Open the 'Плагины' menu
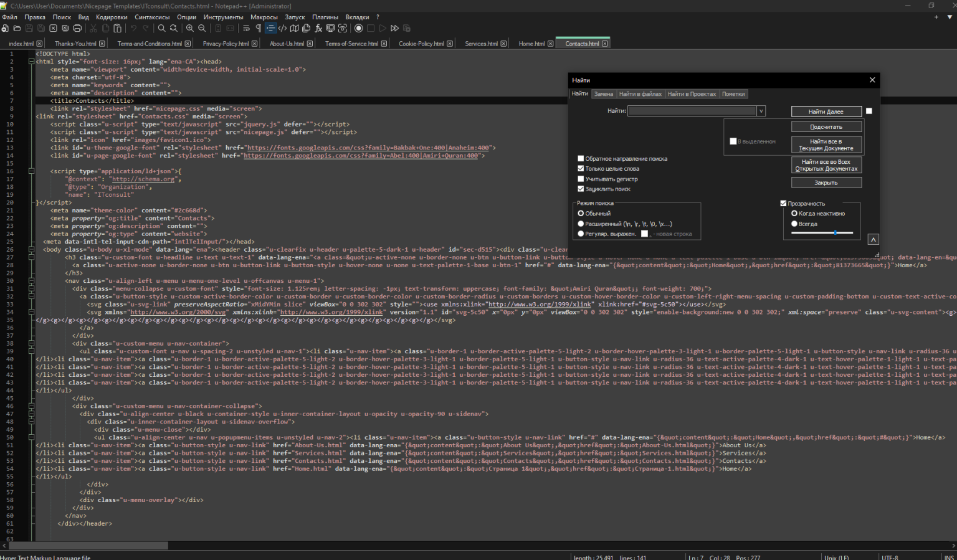Viewport: 957px width, 560px height. [325, 17]
